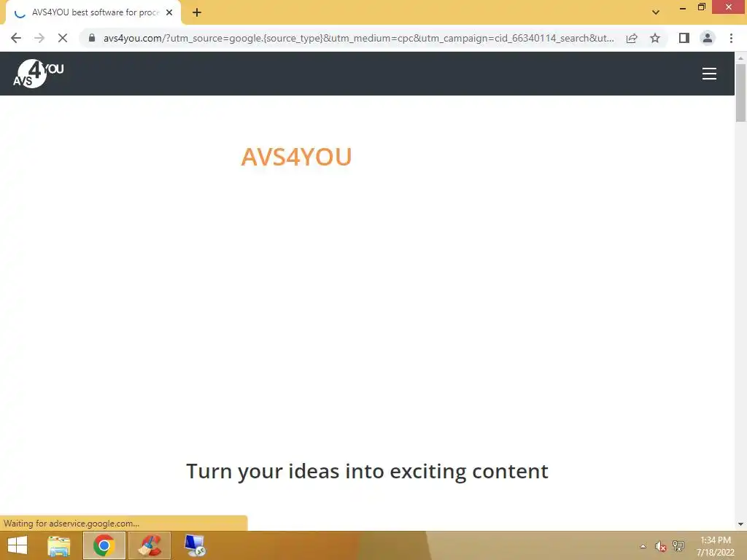747x560 pixels.
Task: Open CCleaner from the taskbar
Action: pos(150,545)
